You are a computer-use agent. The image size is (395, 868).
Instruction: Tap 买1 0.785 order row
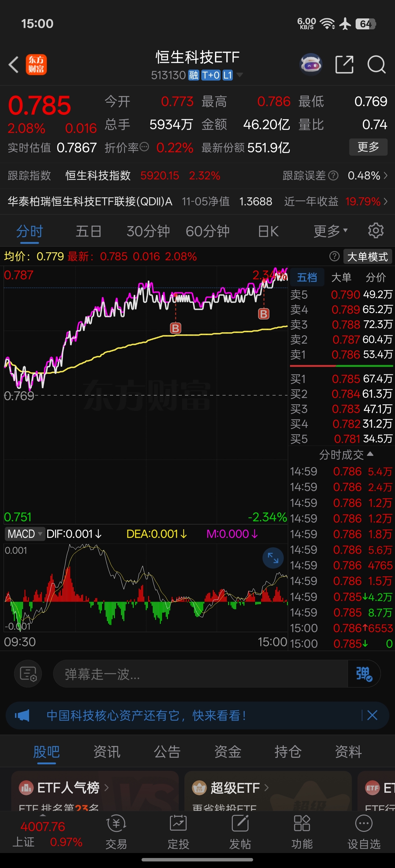click(x=341, y=378)
